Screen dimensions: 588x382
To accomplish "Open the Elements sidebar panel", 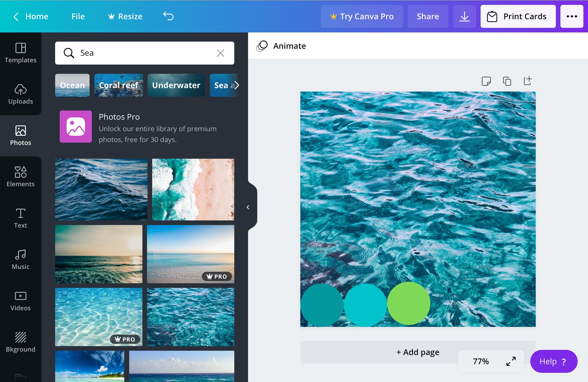I will (20, 177).
